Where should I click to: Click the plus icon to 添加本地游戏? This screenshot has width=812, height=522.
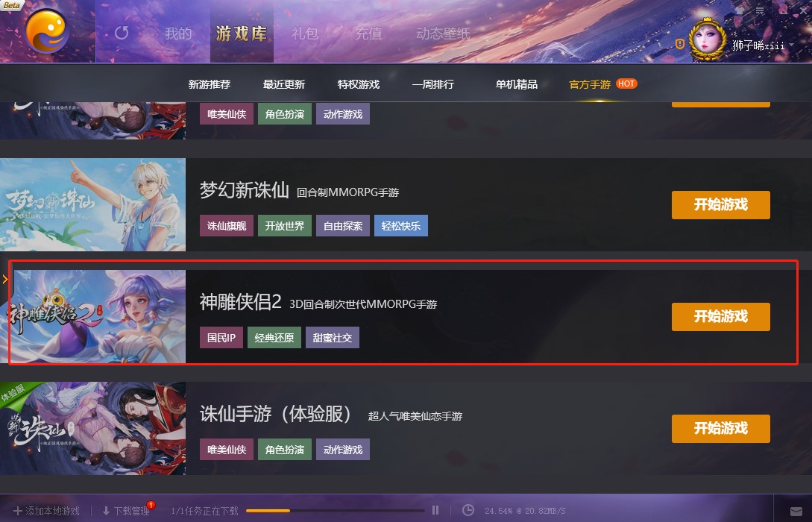coord(18,511)
